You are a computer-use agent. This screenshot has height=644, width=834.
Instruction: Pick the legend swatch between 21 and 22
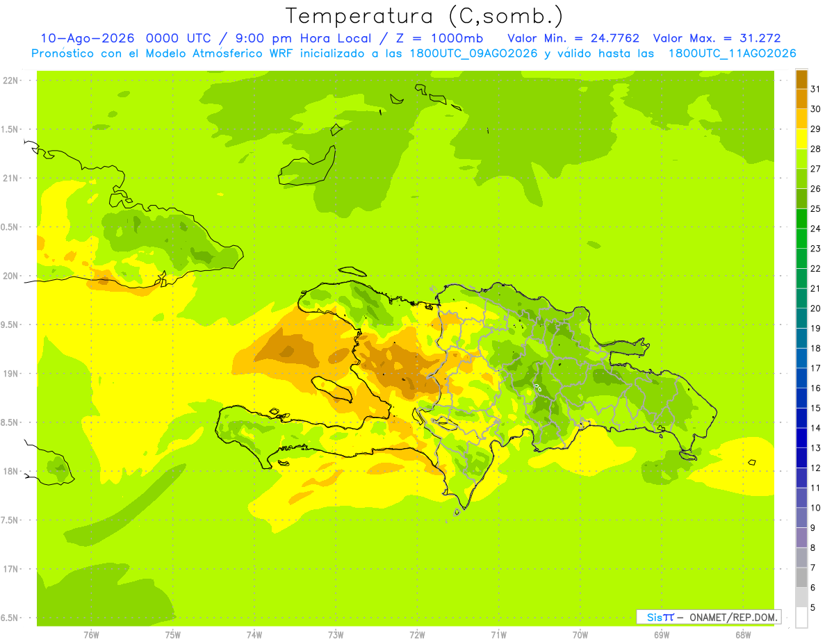pyautogui.click(x=801, y=278)
